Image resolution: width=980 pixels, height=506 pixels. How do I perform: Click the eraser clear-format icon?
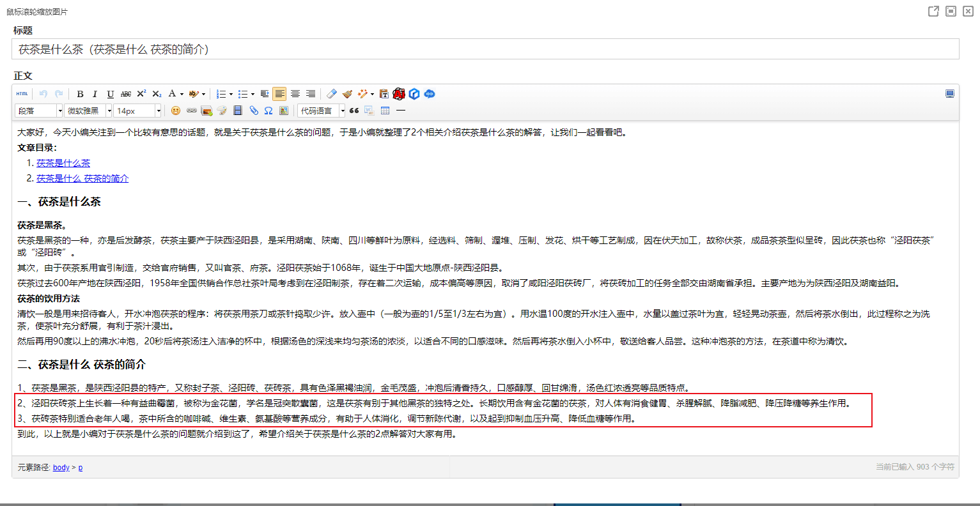332,94
